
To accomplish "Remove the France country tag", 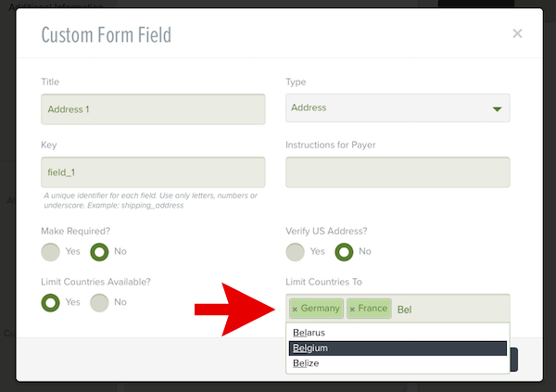I will 352,309.
